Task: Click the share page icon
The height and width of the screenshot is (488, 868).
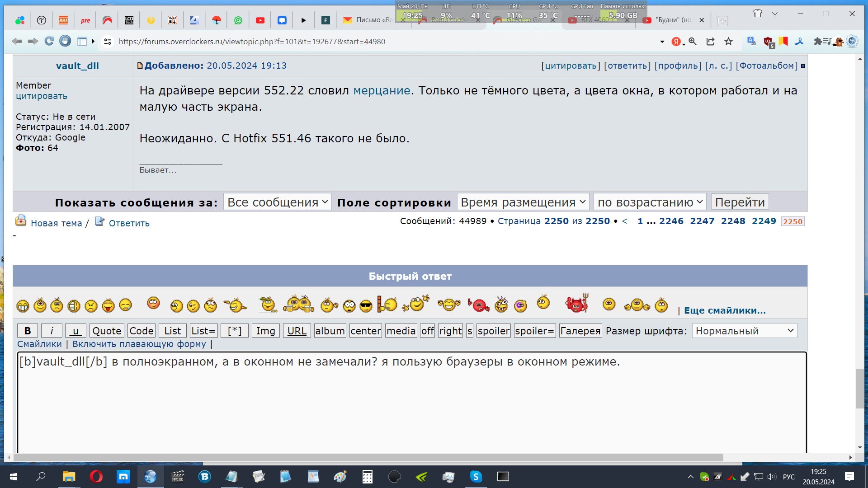Action: (x=710, y=42)
